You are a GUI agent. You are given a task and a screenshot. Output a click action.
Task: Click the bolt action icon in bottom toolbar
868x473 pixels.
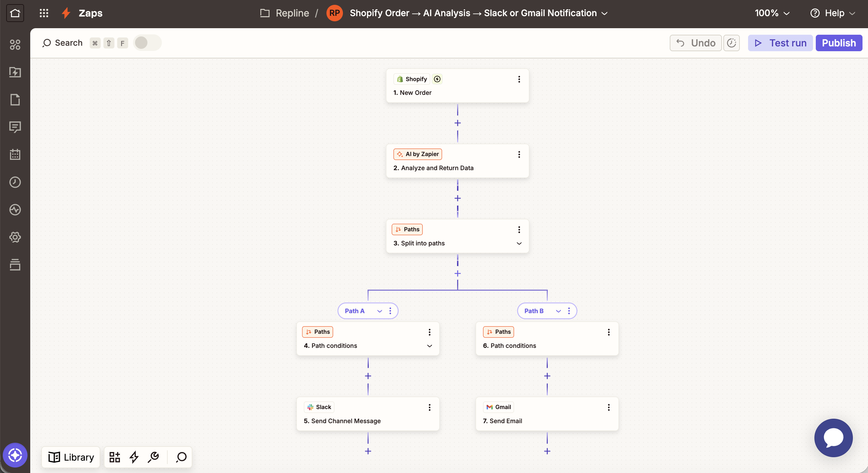click(x=134, y=457)
